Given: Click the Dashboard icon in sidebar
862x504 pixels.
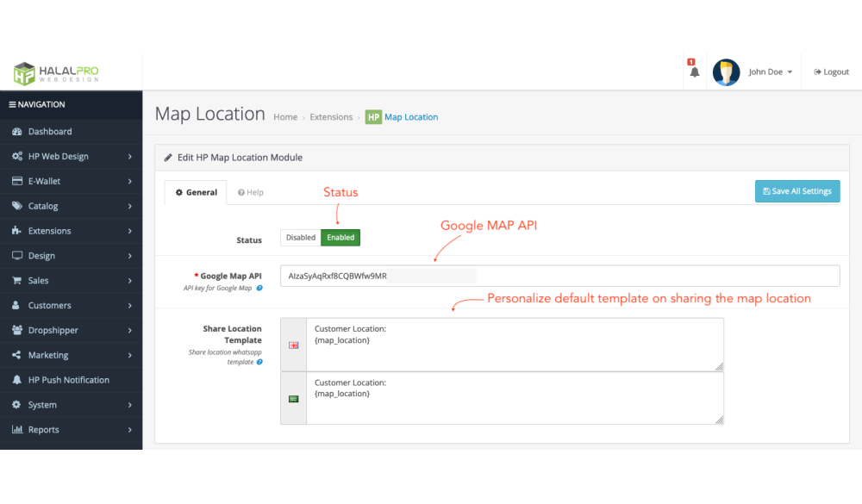Looking at the screenshot, I should coord(16,132).
